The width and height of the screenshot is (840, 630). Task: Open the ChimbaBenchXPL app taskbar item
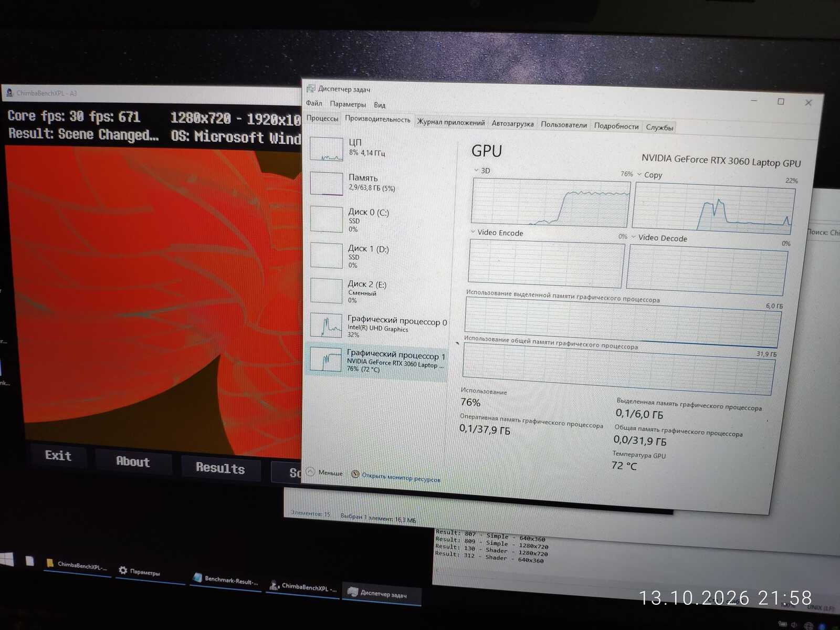(x=303, y=586)
